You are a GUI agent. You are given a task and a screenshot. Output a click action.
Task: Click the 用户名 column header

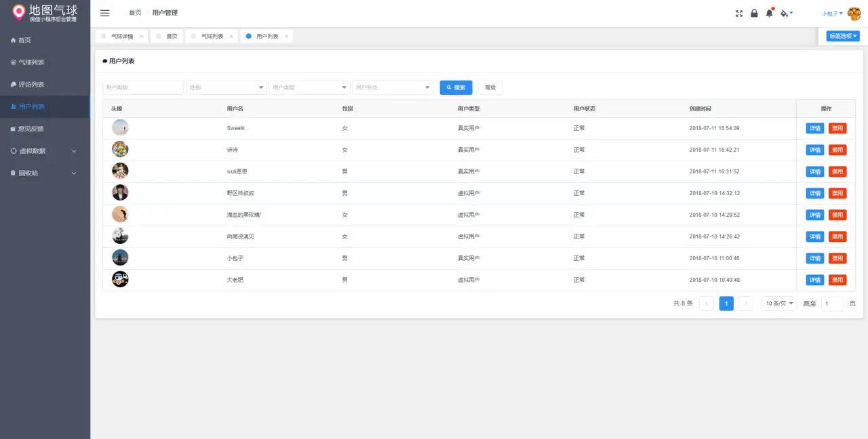click(235, 108)
